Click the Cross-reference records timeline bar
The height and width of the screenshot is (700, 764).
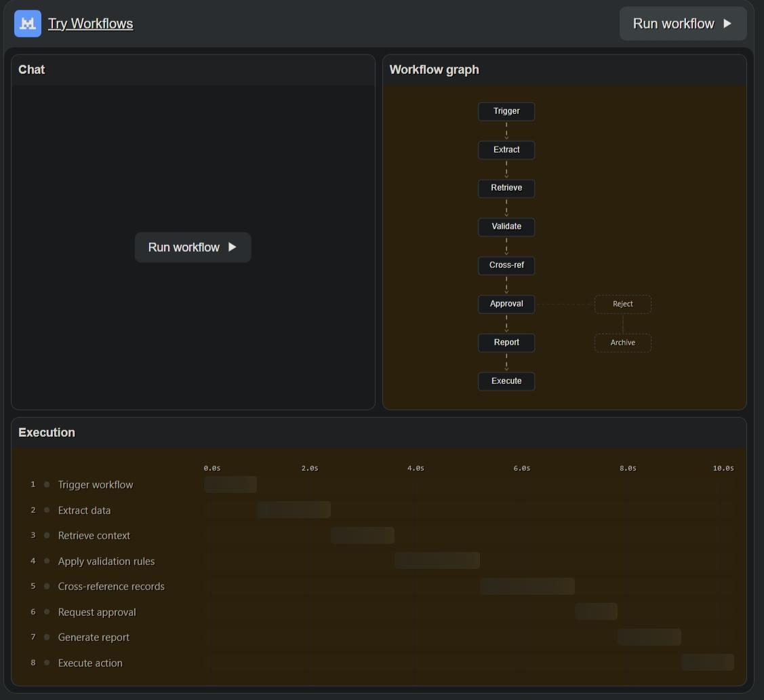pos(527,586)
